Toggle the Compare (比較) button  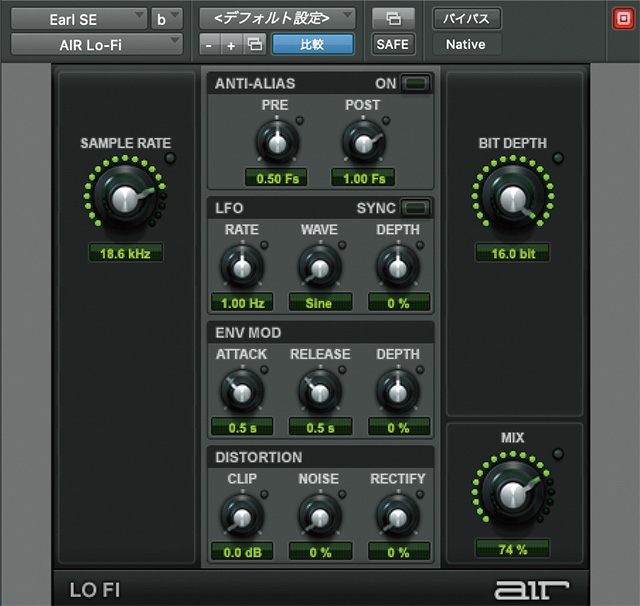(x=312, y=44)
